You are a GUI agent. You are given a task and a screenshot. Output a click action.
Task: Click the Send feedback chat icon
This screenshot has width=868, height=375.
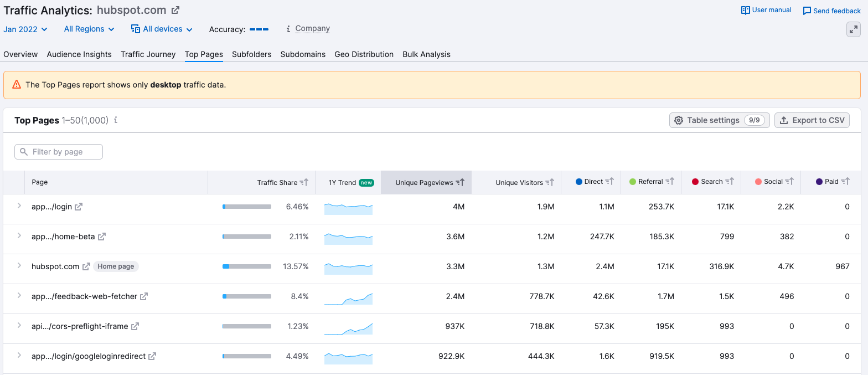click(807, 11)
